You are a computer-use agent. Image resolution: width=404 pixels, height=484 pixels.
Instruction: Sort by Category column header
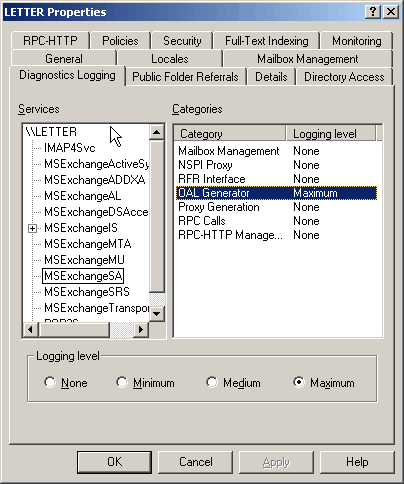(230, 134)
